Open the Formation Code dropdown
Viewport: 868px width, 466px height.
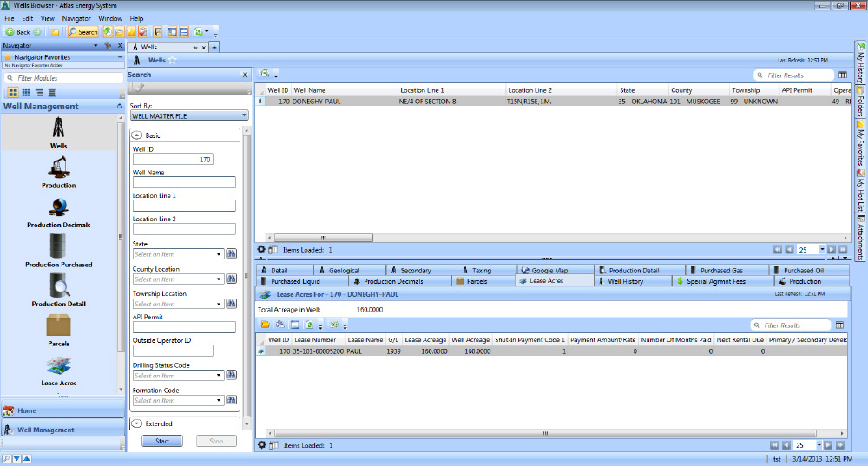[x=219, y=400]
